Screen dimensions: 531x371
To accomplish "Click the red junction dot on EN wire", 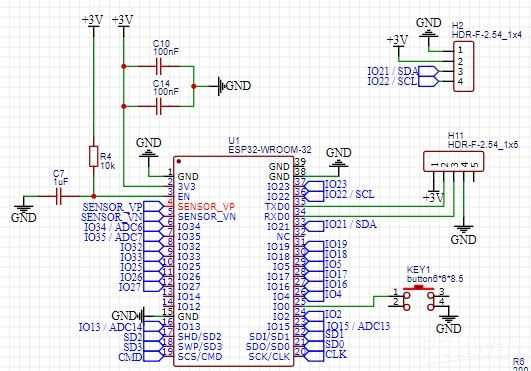I will [x=94, y=196].
